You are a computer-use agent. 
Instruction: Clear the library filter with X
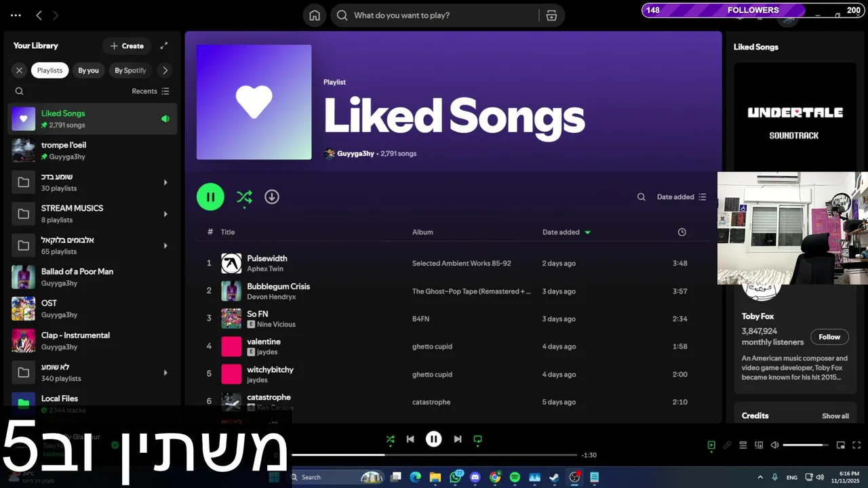click(x=19, y=70)
